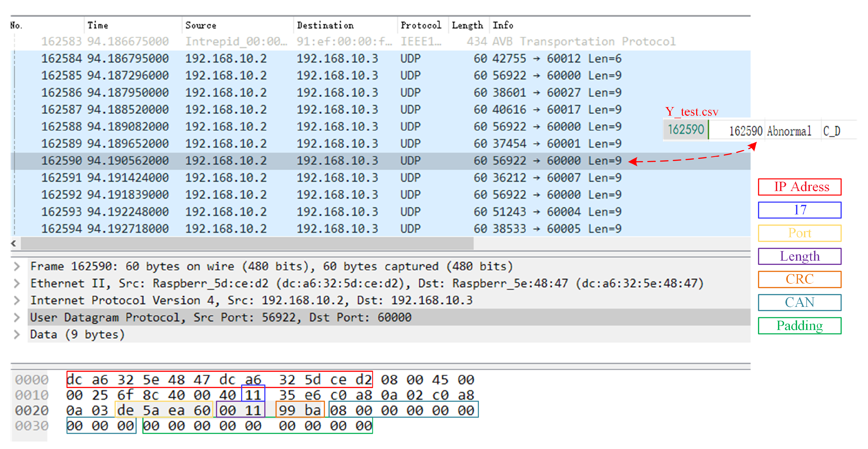Click the orange CRC bytes 99 ba
This screenshot has width=868, height=449.
coord(300,410)
